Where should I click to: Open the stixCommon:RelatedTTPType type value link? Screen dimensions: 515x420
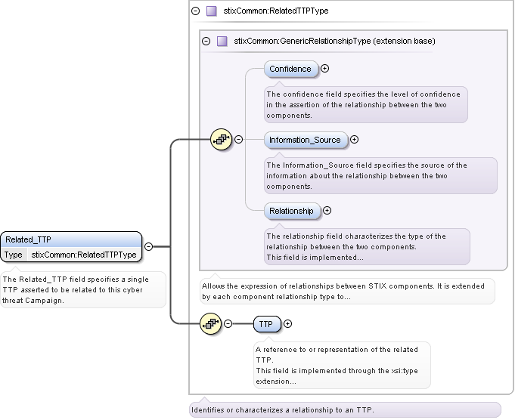pyautogui.click(x=83, y=255)
